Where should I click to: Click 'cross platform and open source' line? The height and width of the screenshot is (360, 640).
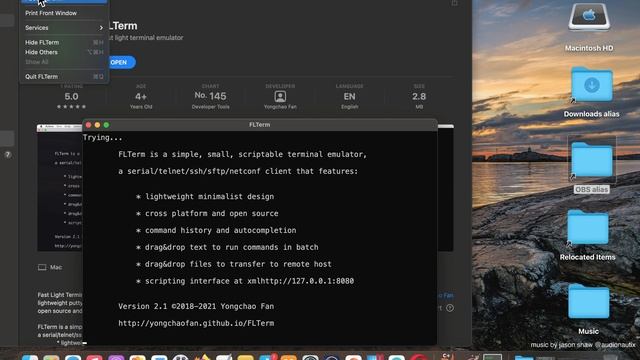[207, 213]
